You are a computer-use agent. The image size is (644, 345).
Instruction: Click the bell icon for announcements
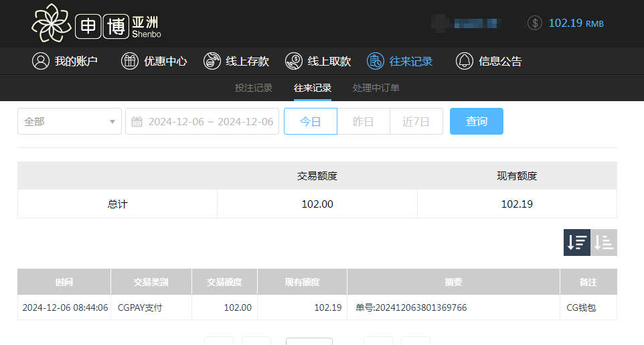click(465, 61)
